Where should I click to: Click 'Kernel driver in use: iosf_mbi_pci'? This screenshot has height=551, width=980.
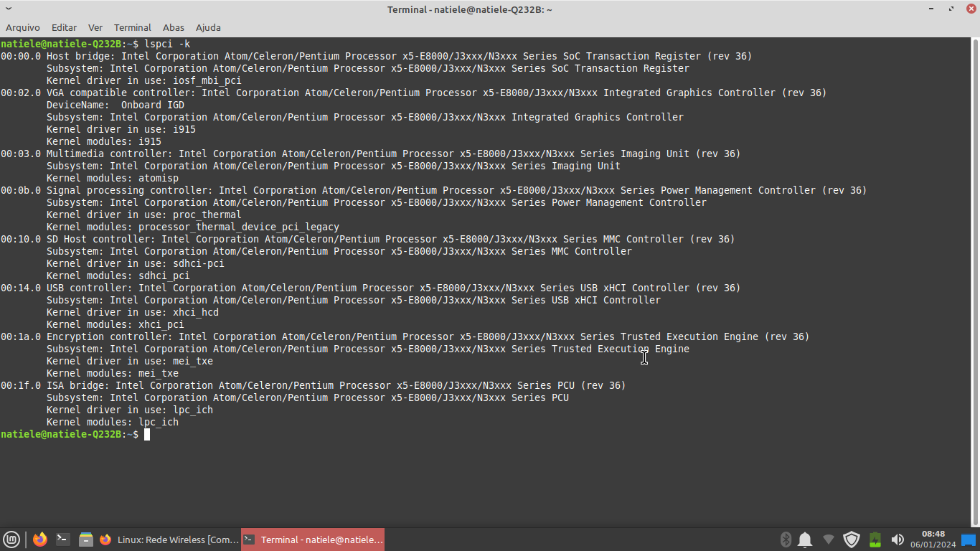(144, 80)
